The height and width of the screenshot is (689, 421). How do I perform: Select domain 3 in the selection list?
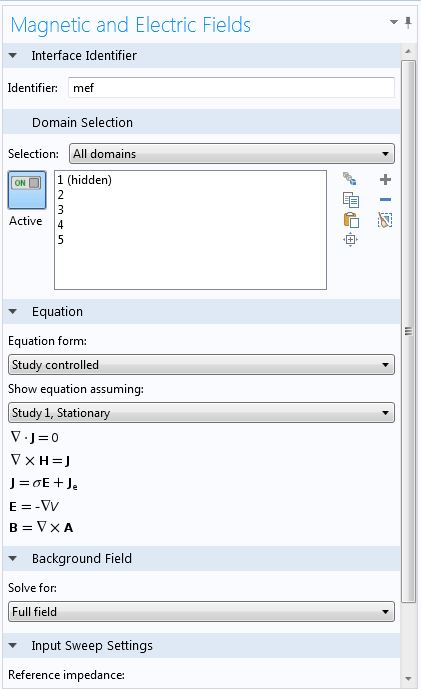(x=61, y=210)
